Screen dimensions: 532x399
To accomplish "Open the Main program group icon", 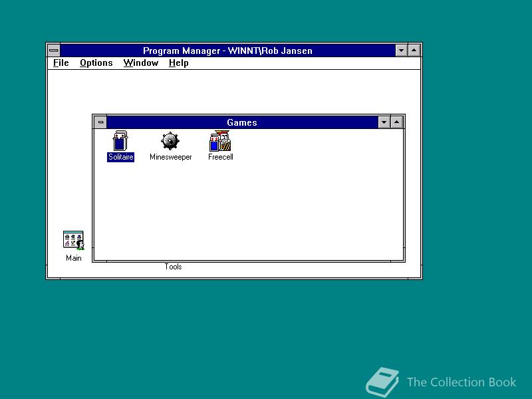I will click(72, 239).
